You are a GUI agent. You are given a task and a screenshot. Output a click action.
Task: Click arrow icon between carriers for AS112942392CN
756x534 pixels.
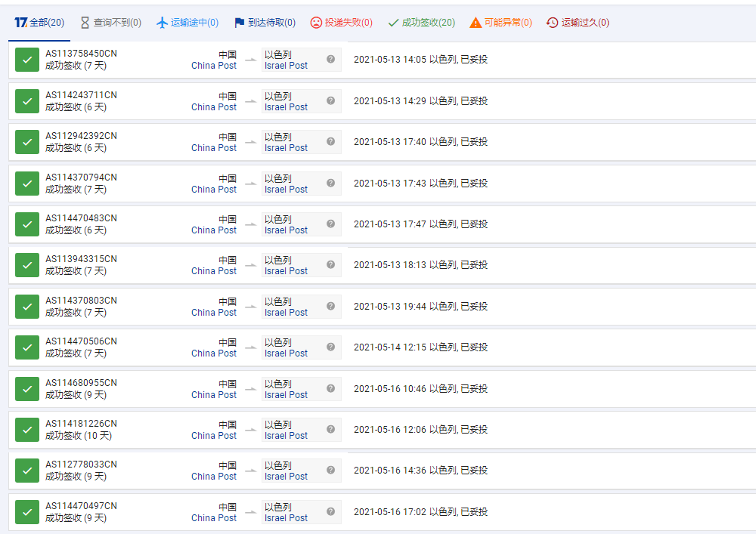tap(249, 142)
